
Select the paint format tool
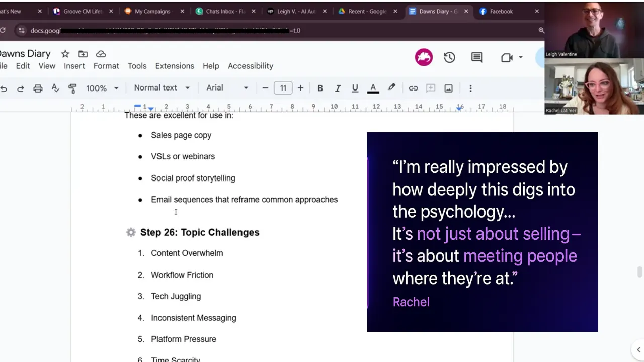(x=72, y=88)
